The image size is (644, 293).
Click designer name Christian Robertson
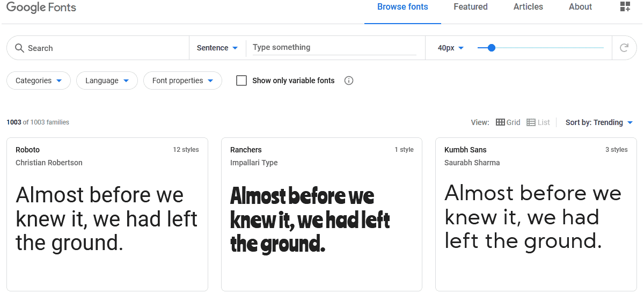coord(49,163)
